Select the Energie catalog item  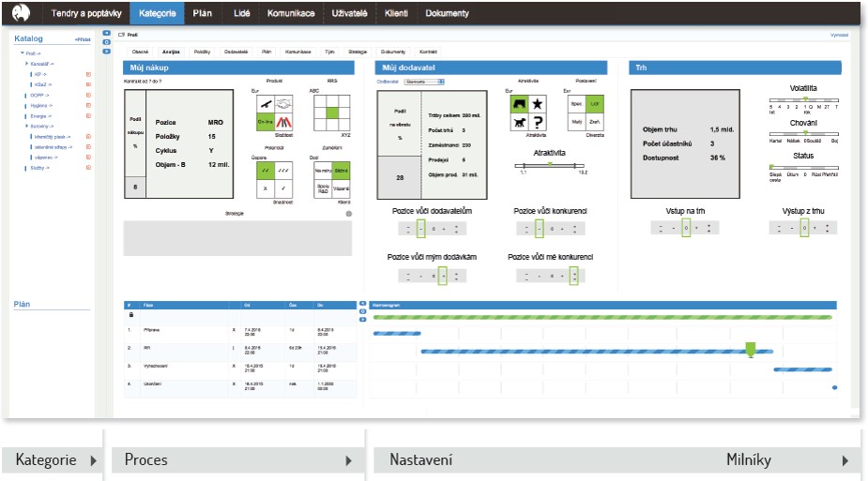click(40, 116)
